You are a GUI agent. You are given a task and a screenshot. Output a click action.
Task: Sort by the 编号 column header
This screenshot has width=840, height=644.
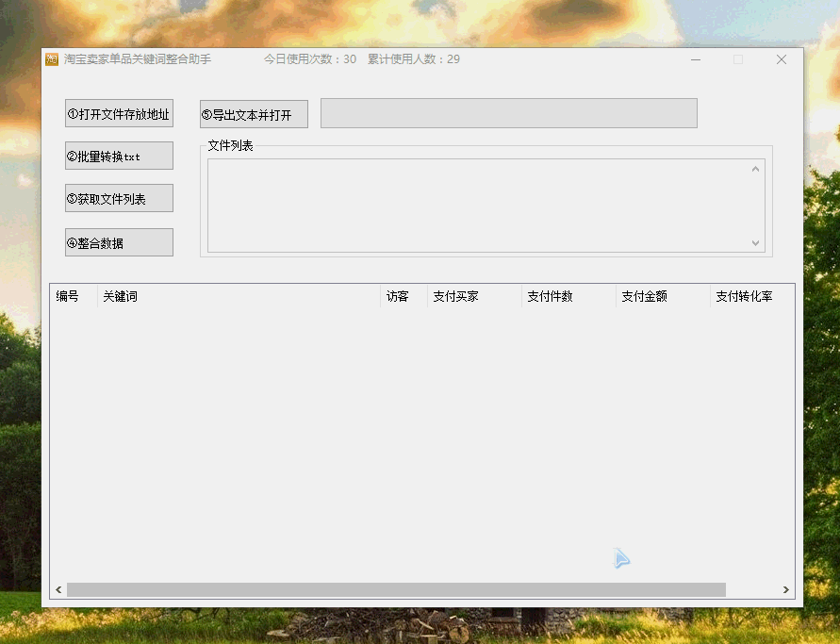[x=73, y=296]
